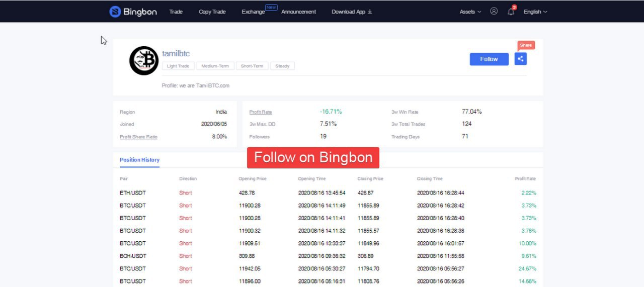644x287 pixels.
Task: Open the Copy Trade menu
Action: [x=212, y=12]
